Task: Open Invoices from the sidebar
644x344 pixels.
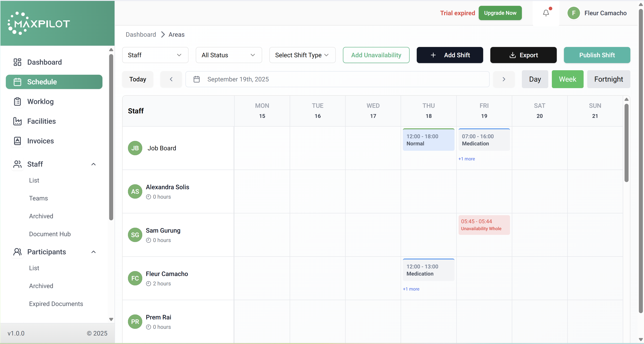Action: tap(40, 141)
